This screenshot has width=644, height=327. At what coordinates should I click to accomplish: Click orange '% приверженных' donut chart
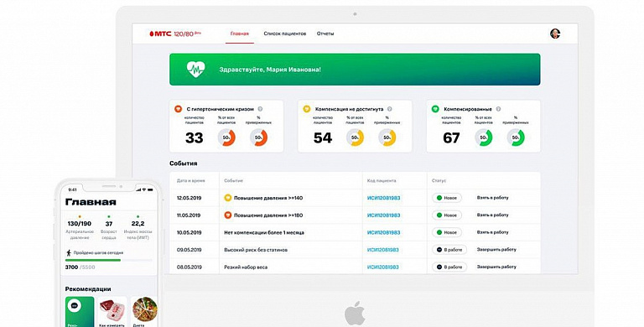258,138
